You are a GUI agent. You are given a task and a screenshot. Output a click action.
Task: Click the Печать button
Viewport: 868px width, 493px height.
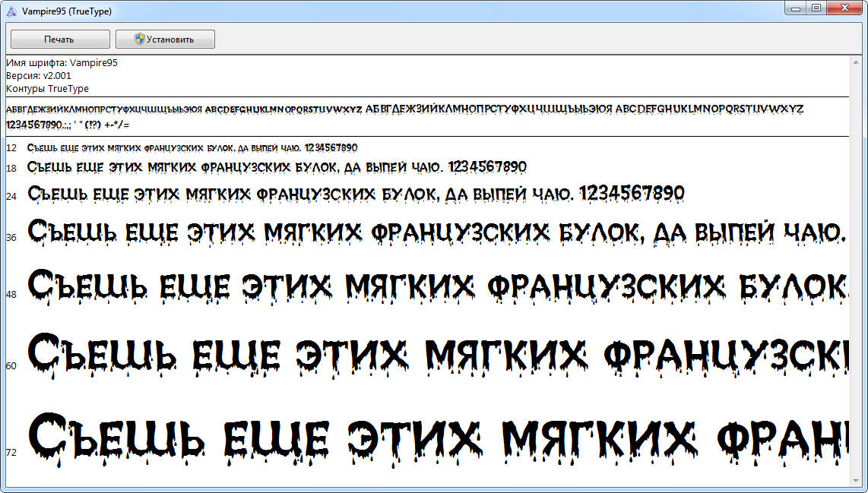coord(60,40)
